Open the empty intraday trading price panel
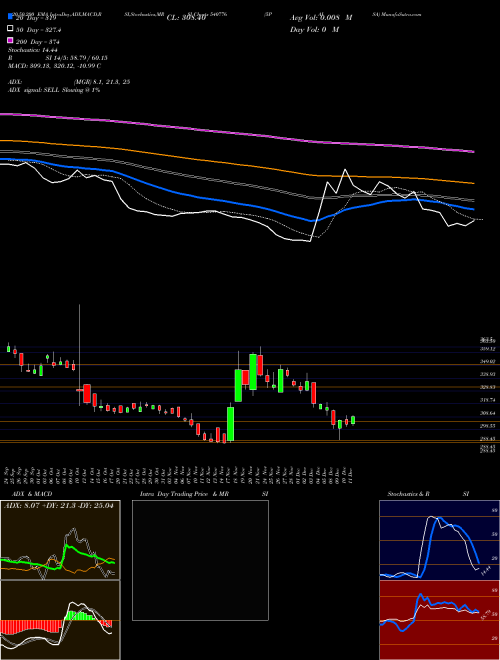The height and width of the screenshot is (660, 500). pyautogui.click(x=200, y=560)
